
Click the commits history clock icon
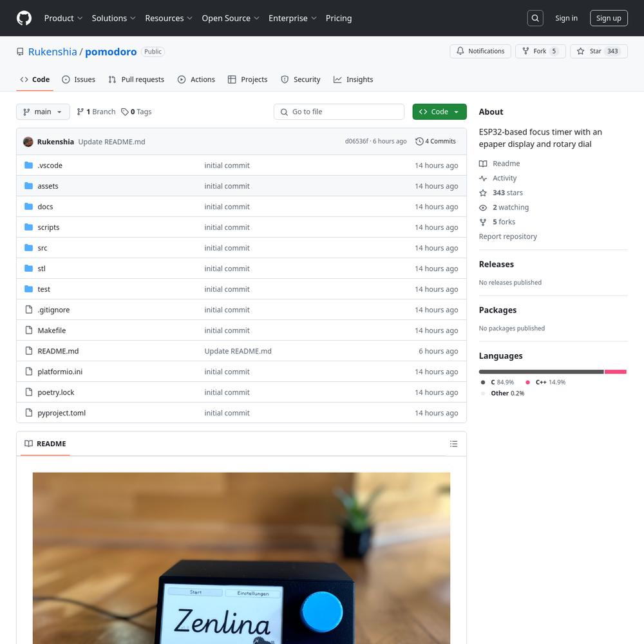point(419,141)
